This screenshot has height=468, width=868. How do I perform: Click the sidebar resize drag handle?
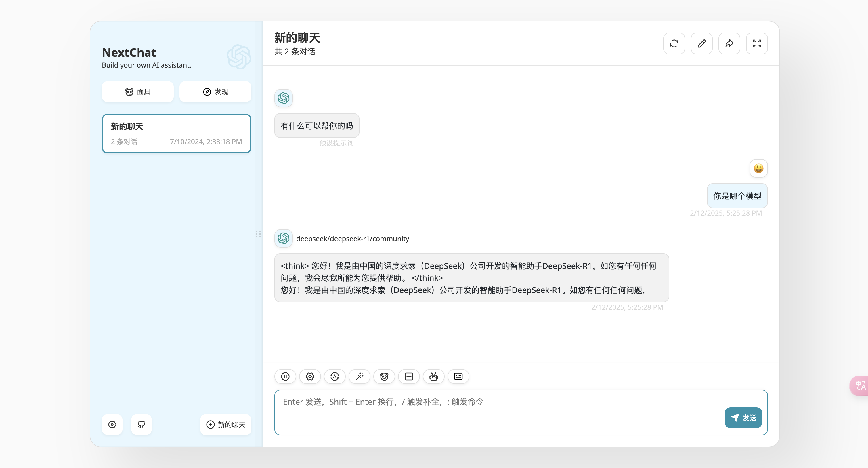[x=258, y=234]
